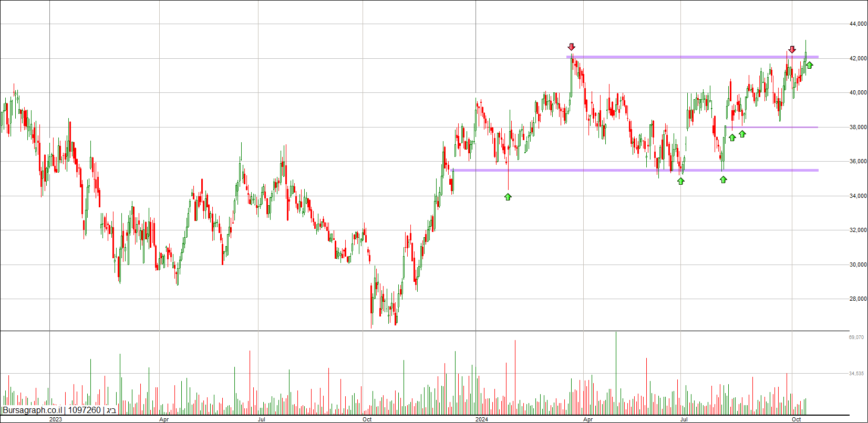This screenshot has width=868, height=423.
Task: Select the green buy arrow under January 2024's long wick
Action: click(508, 197)
